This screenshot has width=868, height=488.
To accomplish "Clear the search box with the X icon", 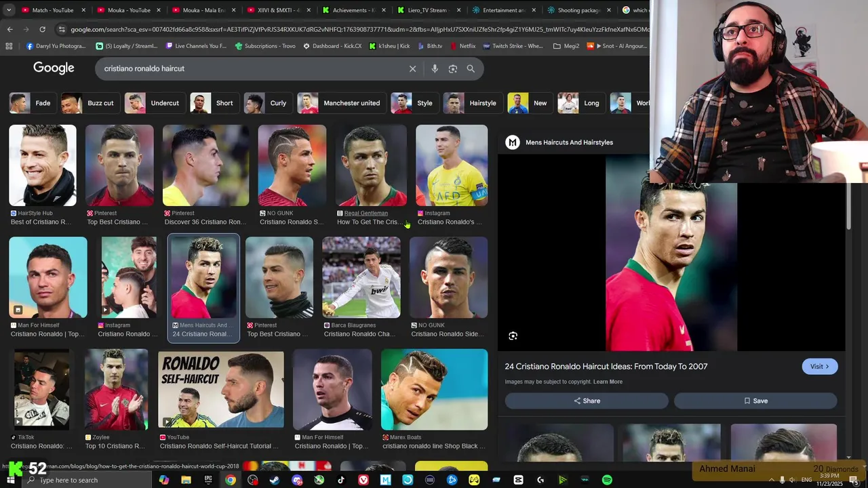I will (412, 68).
